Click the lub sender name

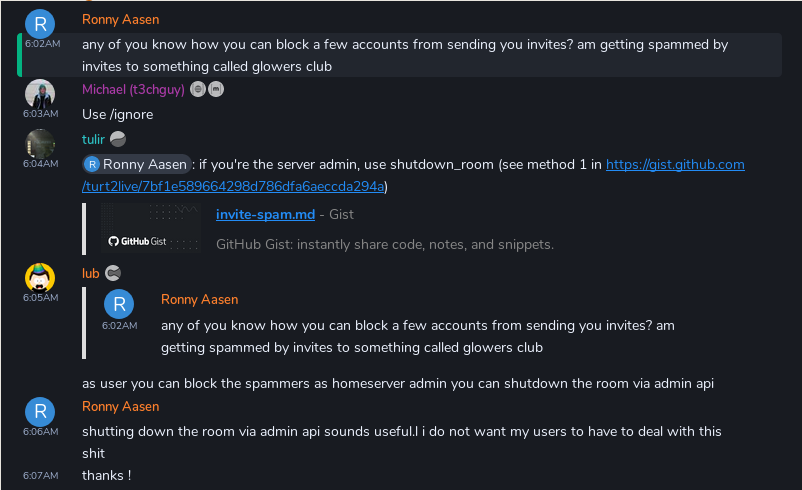(x=90, y=274)
